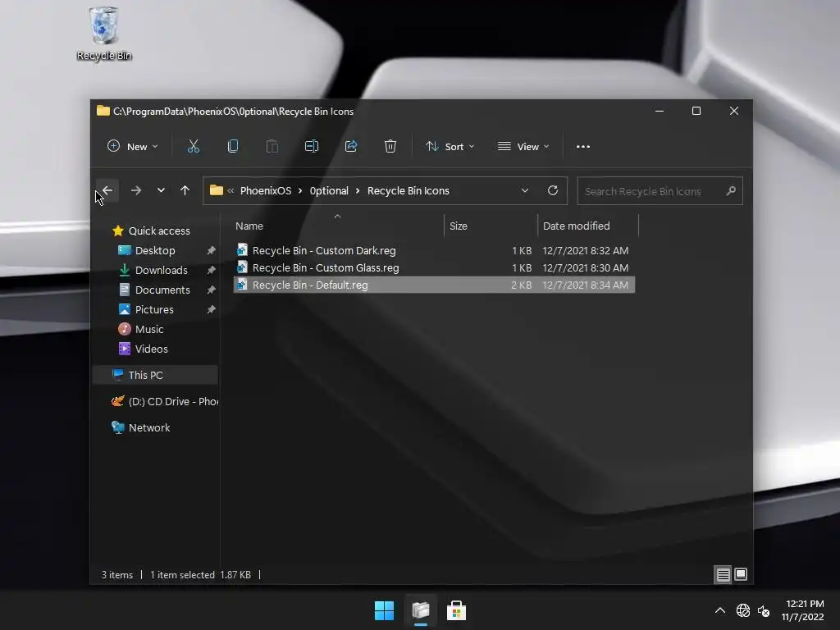Click the 2 KB size cell
Viewport: 840px width, 630px height.
point(521,285)
